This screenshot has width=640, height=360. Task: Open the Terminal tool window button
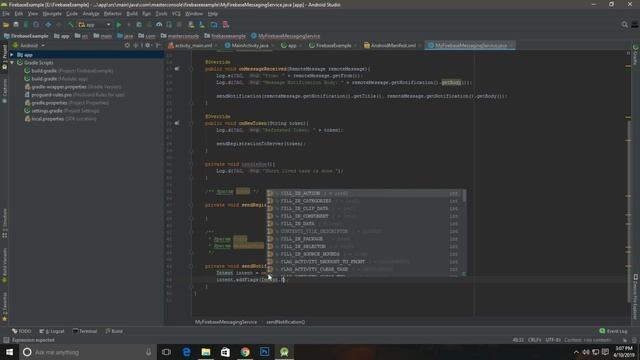tap(85, 331)
